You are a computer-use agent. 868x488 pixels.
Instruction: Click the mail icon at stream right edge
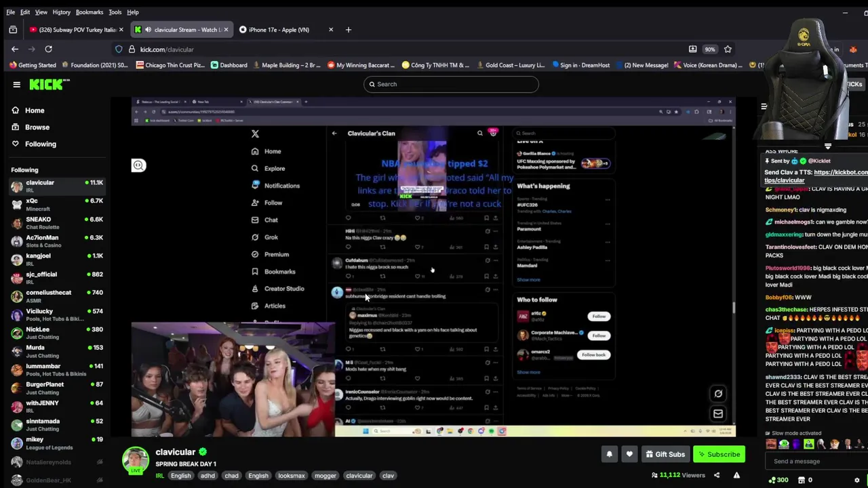coord(718,413)
